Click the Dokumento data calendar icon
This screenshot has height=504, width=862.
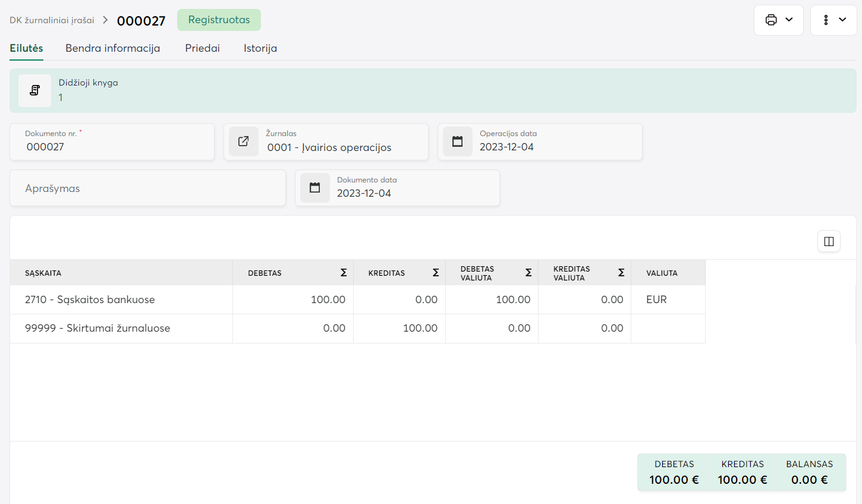pyautogui.click(x=315, y=188)
